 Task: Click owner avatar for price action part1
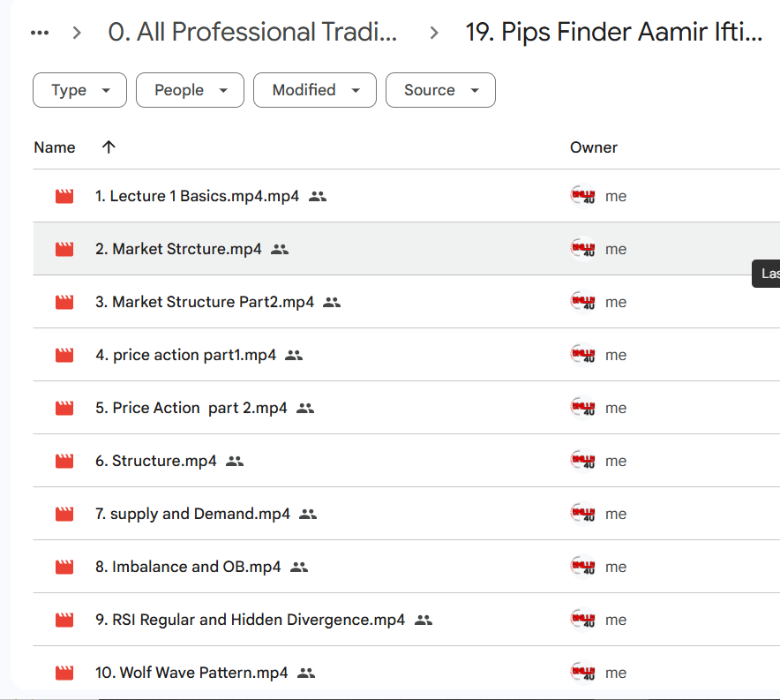tap(582, 355)
